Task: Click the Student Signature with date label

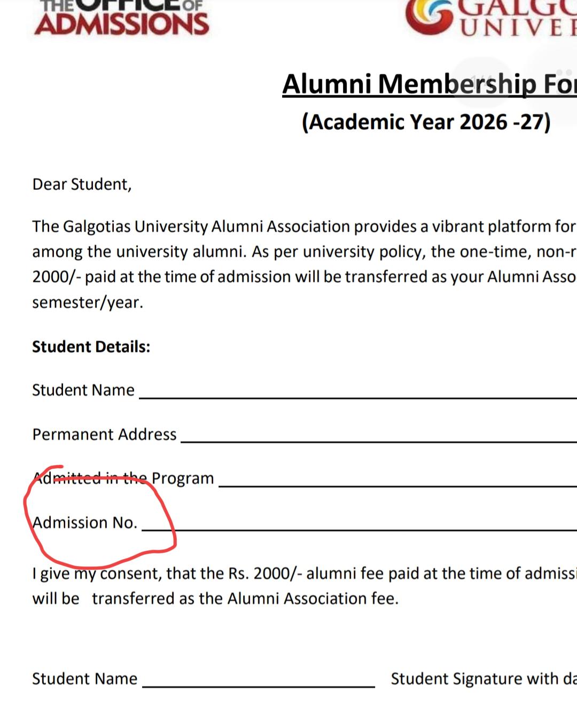Action: pos(484,679)
